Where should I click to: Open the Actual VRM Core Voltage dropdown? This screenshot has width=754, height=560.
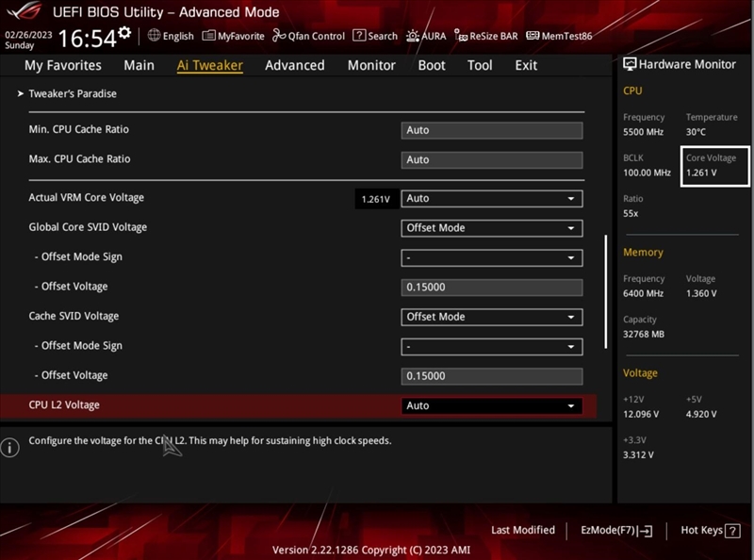491,199
